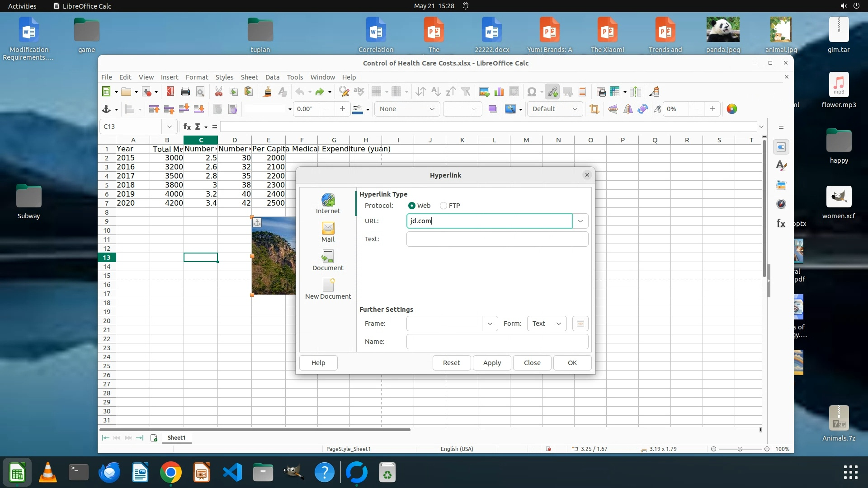Viewport: 868px width, 488px height.
Task: Open the Format menu
Action: (x=197, y=77)
